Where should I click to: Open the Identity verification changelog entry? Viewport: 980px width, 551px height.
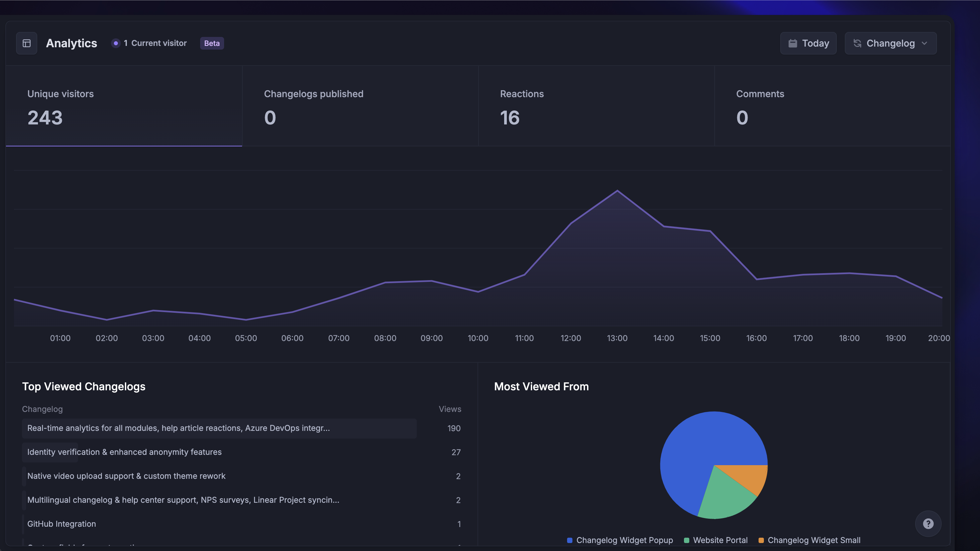click(x=124, y=452)
